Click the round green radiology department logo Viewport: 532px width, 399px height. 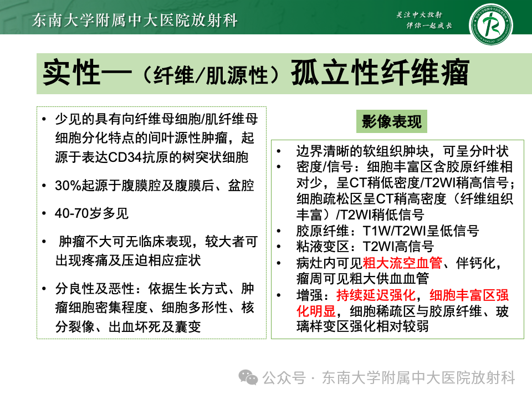coord(490,25)
